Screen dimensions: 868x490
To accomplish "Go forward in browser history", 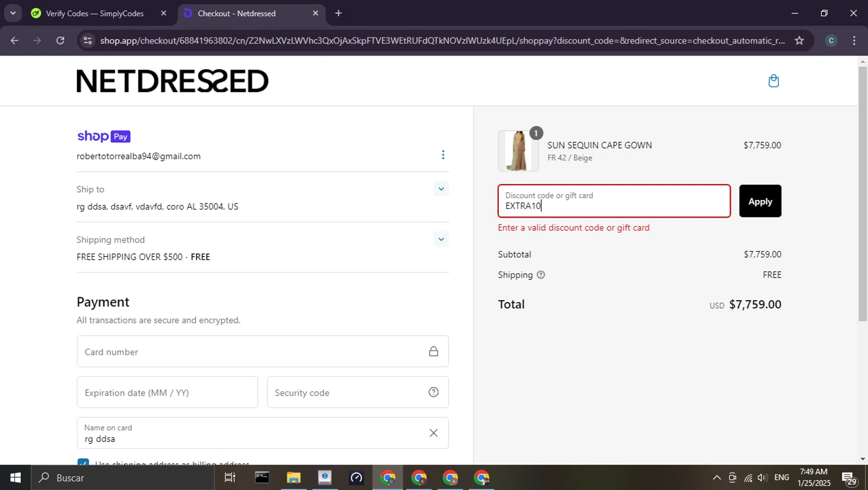I will [37, 40].
